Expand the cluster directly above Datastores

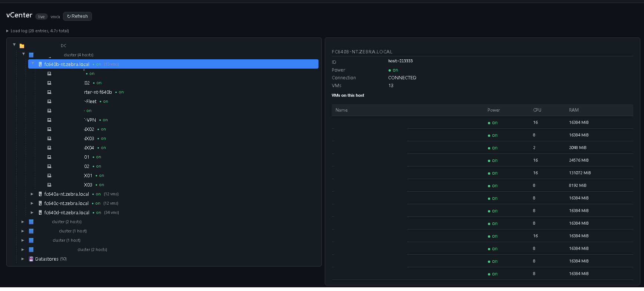(x=23, y=249)
